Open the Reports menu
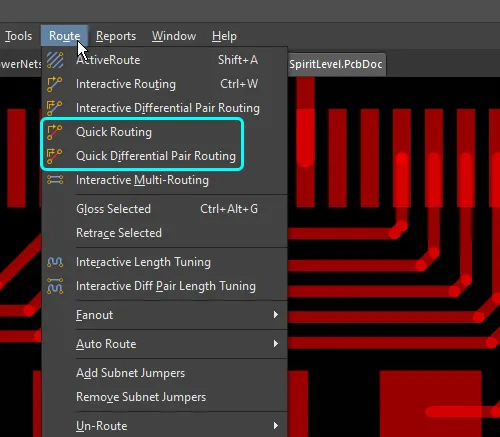Viewport: 500px width, 437px height. coord(116,36)
